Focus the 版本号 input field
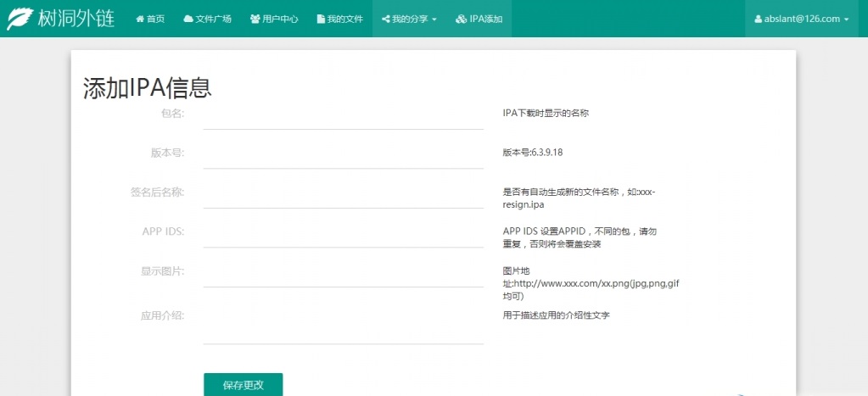This screenshot has width=868, height=396. coord(344,156)
